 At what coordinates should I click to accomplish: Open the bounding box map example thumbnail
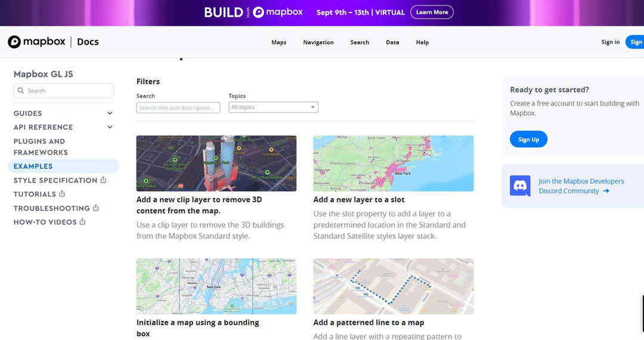pos(216,286)
